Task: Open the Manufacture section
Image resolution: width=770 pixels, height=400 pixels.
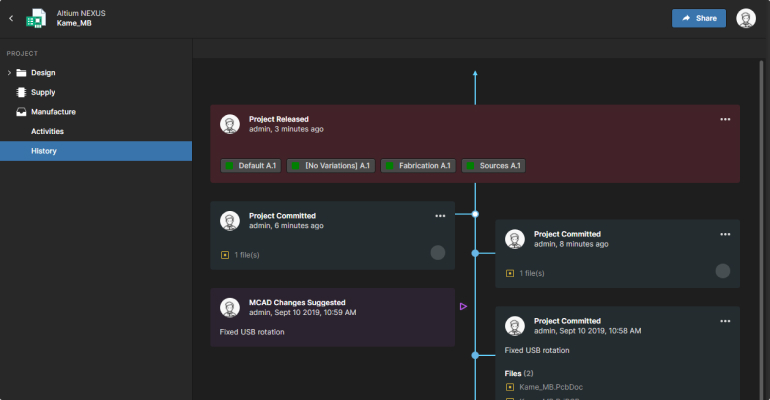Action: click(x=54, y=112)
